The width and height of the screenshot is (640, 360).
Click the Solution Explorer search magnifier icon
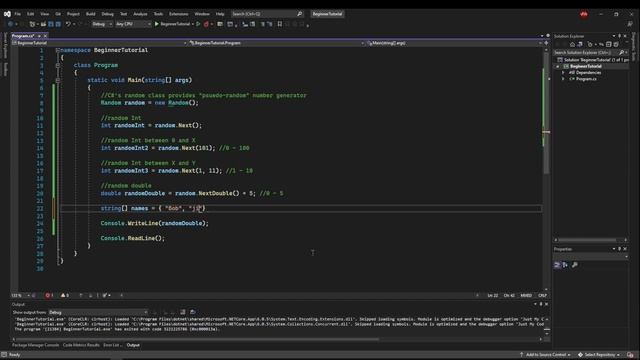621,53
